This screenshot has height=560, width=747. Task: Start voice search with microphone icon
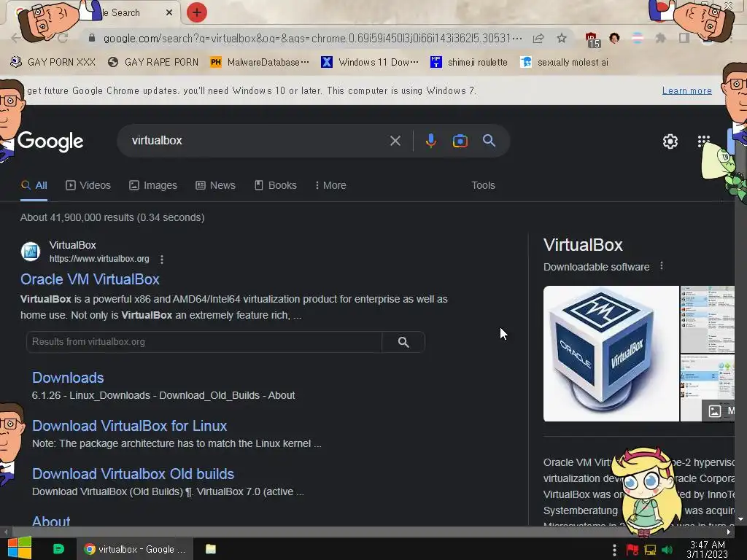click(430, 141)
